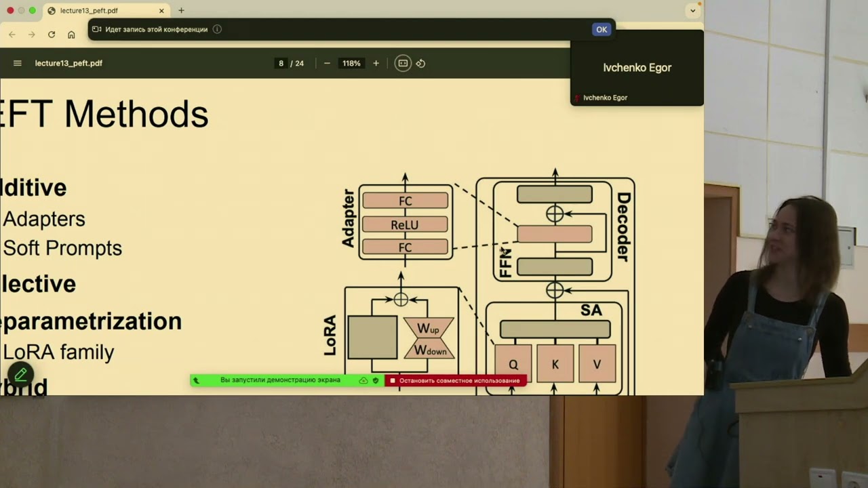Click the total page count 24
This screenshot has width=868, height=488.
tap(299, 63)
